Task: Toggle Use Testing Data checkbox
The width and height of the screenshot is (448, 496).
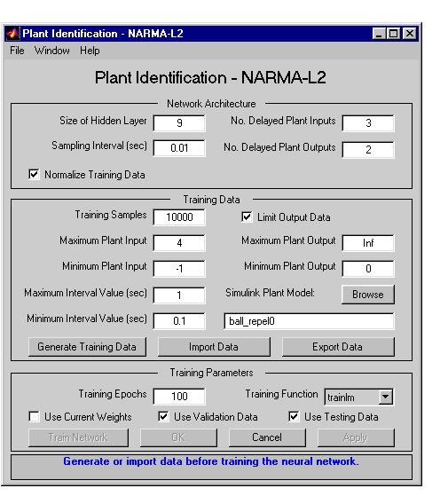Action: [x=294, y=416]
